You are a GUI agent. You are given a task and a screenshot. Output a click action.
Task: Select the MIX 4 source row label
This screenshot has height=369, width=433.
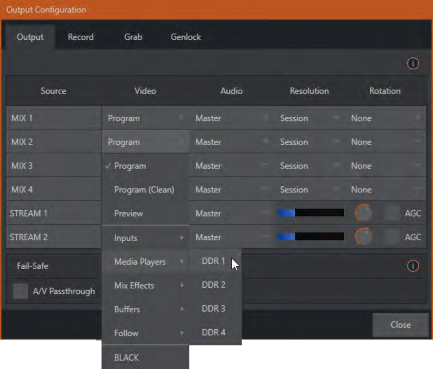coord(54,189)
